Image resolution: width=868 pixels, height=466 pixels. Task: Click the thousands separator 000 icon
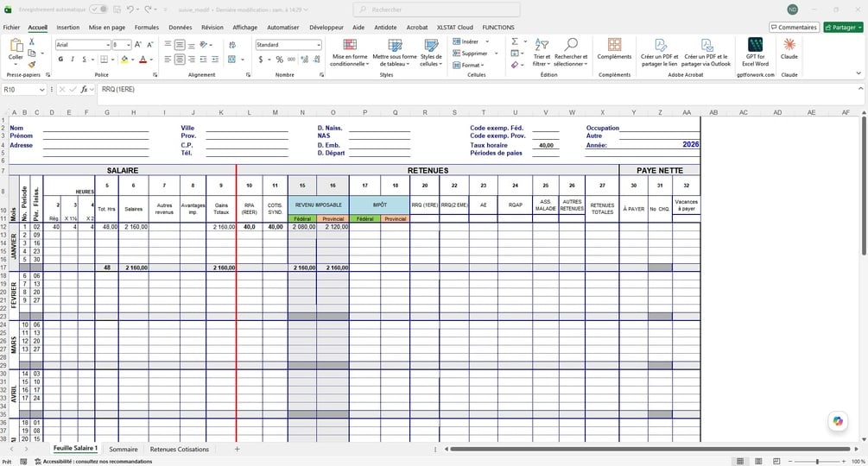291,60
